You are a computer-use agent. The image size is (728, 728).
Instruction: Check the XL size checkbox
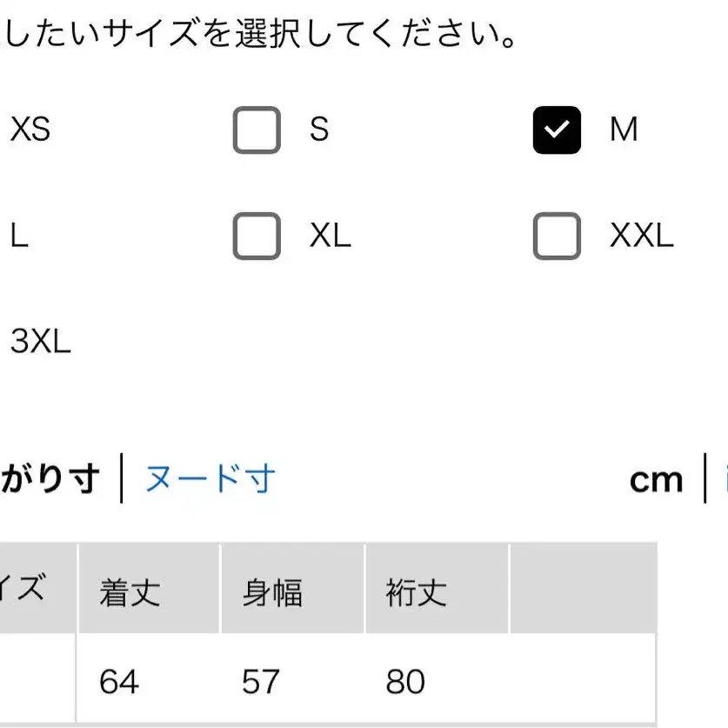[x=256, y=235]
